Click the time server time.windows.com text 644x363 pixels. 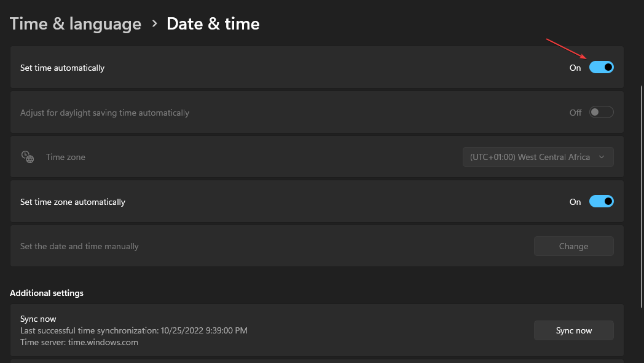pyautogui.click(x=79, y=342)
